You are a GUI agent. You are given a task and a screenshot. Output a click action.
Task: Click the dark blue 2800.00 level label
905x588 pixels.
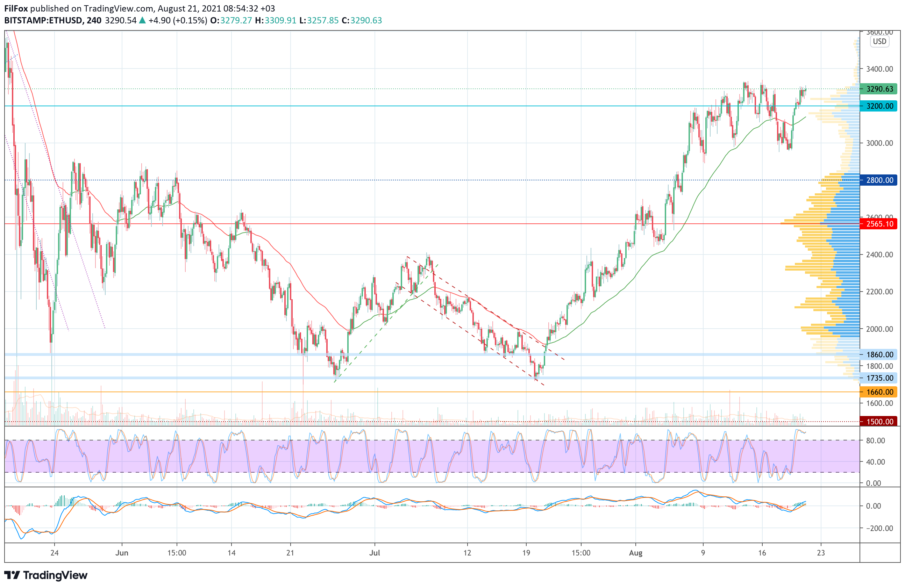879,180
